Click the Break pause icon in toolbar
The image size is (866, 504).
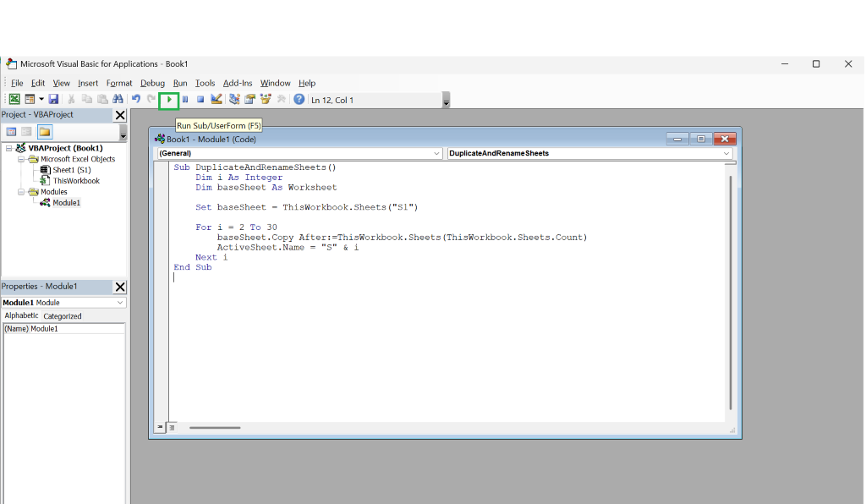coord(185,100)
